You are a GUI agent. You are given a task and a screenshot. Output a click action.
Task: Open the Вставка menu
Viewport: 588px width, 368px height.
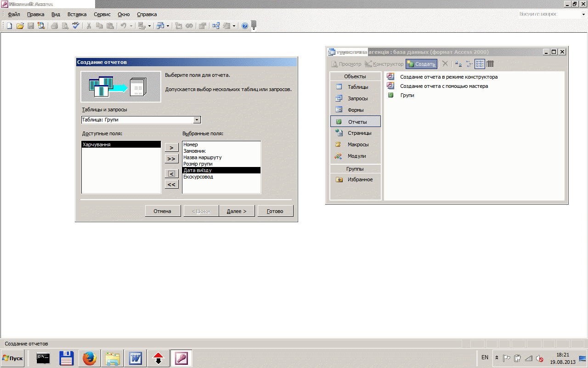[77, 14]
